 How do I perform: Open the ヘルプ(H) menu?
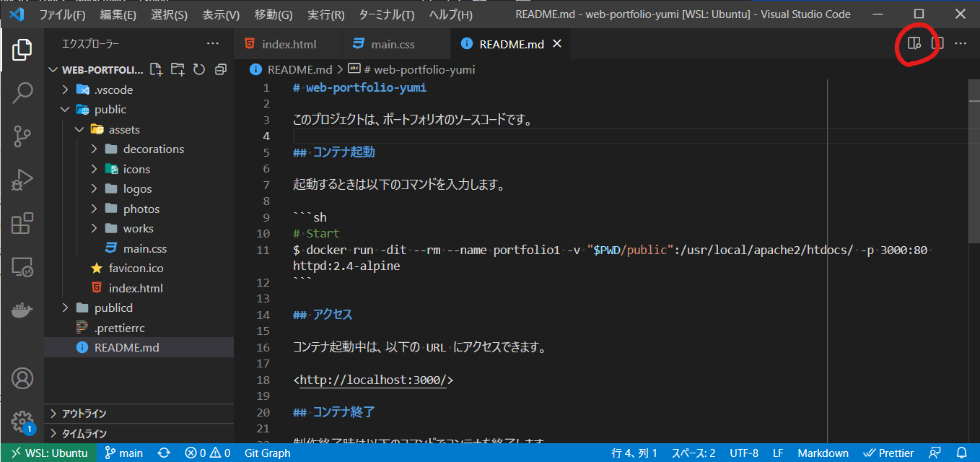coord(450,14)
